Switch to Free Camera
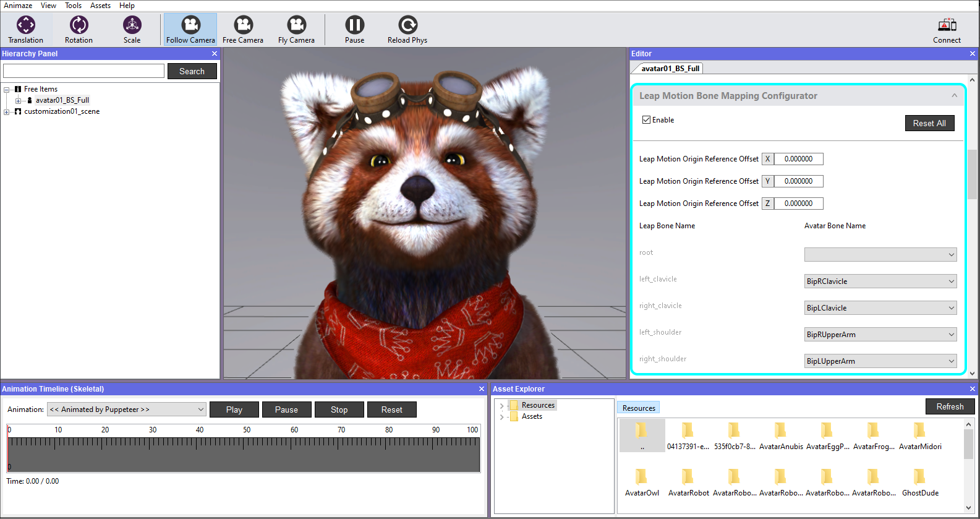 (243, 30)
